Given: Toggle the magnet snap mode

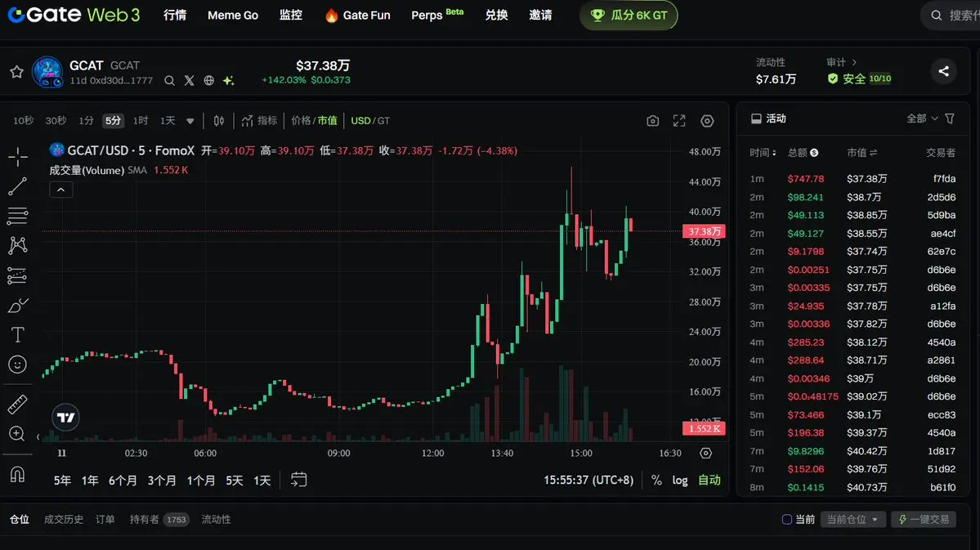Looking at the screenshot, I should (x=17, y=474).
